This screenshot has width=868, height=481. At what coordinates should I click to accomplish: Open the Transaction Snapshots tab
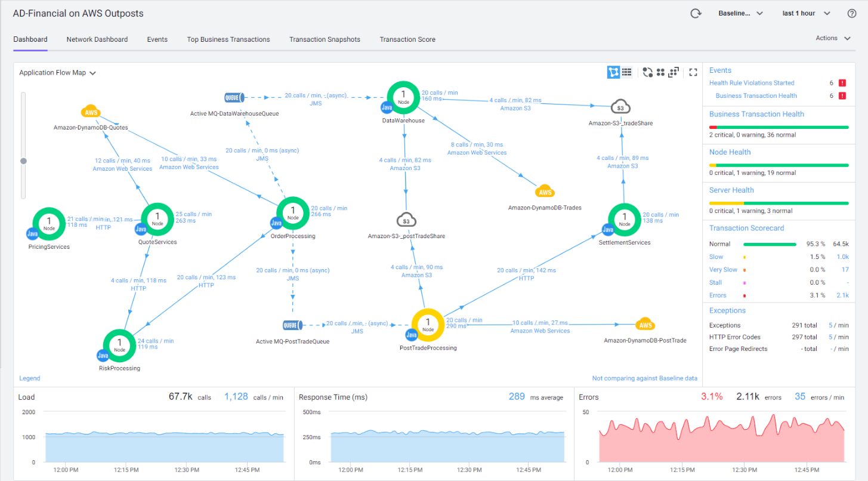(x=325, y=39)
